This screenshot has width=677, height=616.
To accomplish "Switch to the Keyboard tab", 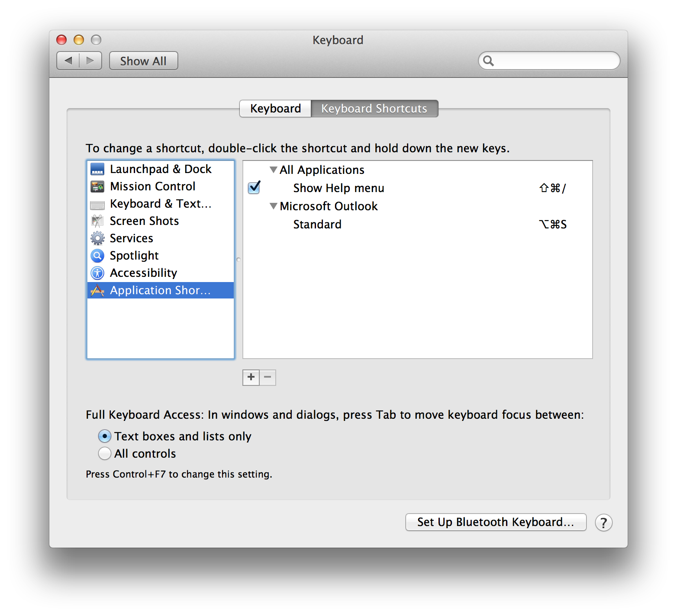I will [x=275, y=109].
